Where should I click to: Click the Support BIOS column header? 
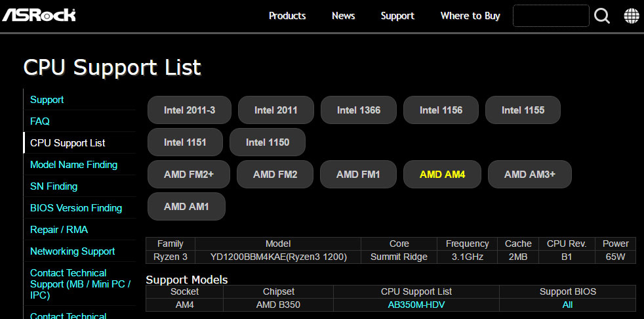pos(568,291)
